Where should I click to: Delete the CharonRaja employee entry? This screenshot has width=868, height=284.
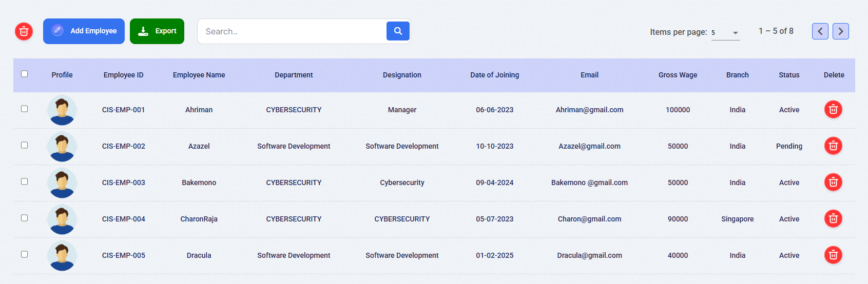click(833, 218)
